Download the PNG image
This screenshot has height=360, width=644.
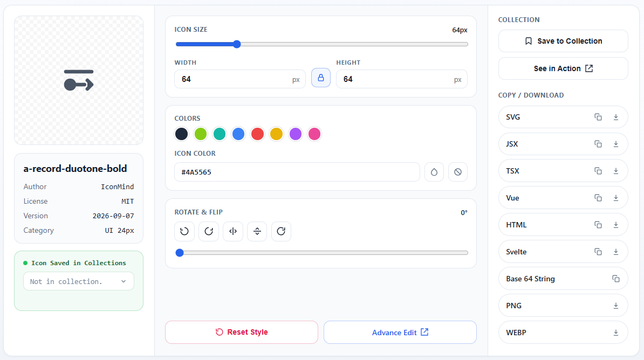pos(615,306)
